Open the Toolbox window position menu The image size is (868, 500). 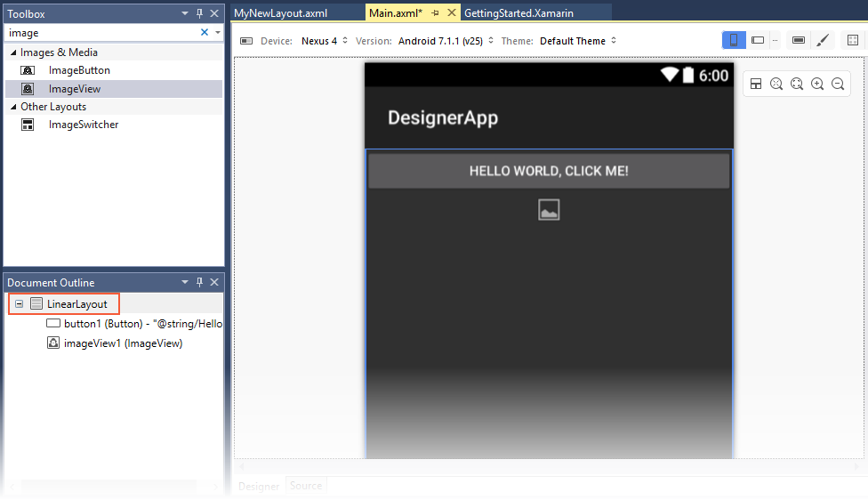(x=185, y=13)
